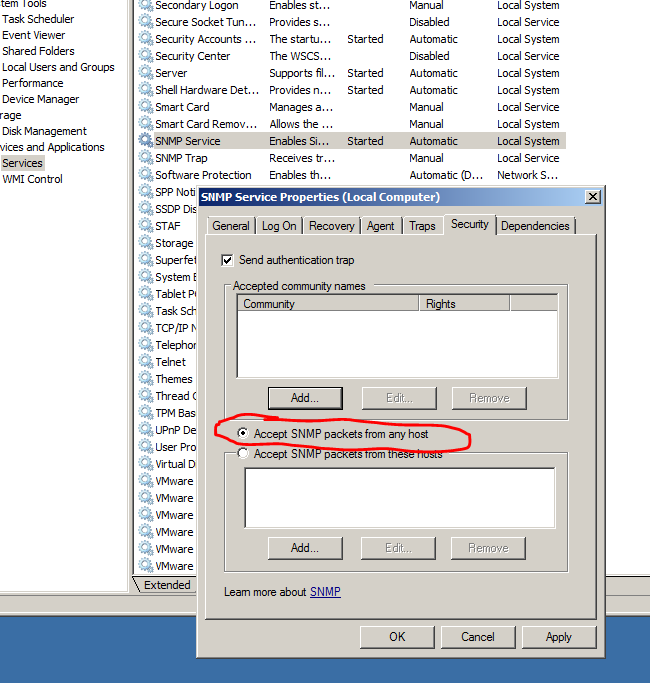The height and width of the screenshot is (683, 650).
Task: Click the gear icon beside Virtual Disk
Action: (x=146, y=463)
